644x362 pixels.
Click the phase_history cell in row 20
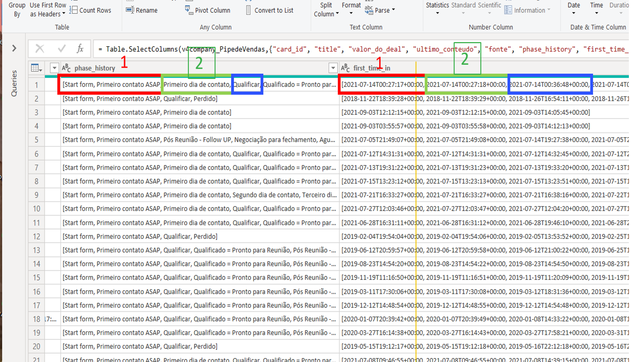tap(200, 347)
